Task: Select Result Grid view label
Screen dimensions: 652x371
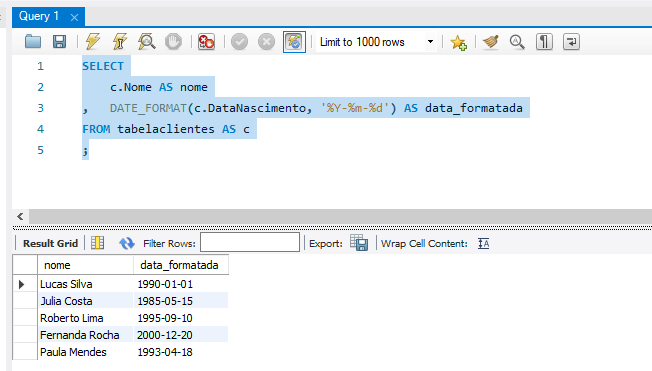Action: [x=50, y=243]
